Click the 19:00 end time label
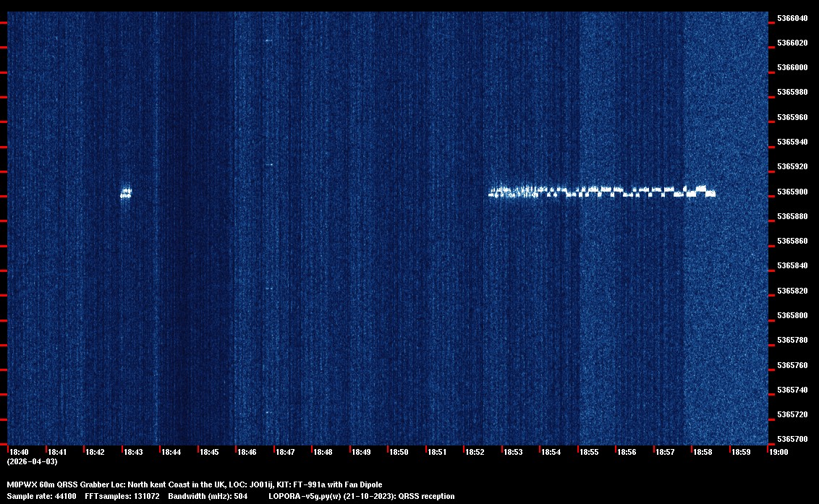This screenshot has width=819, height=504. coord(778,452)
